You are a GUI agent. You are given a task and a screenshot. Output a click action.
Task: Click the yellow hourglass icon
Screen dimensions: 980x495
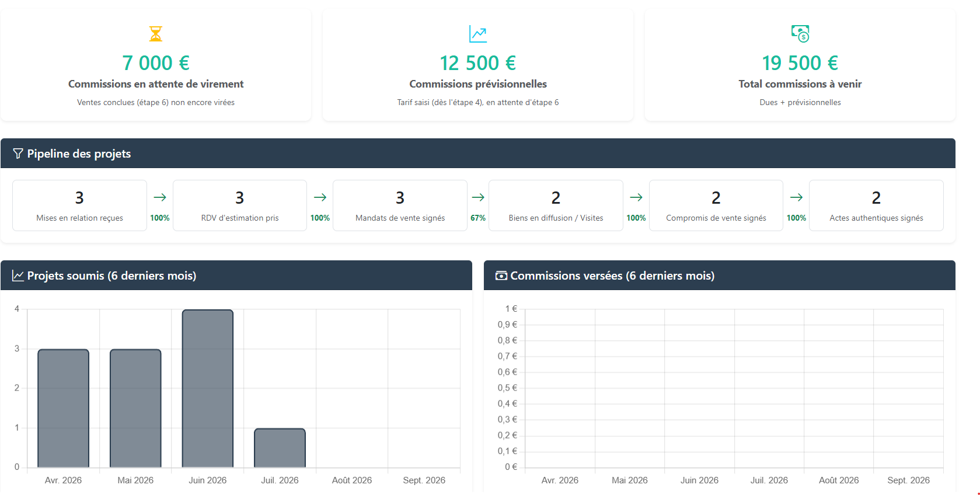tap(155, 34)
